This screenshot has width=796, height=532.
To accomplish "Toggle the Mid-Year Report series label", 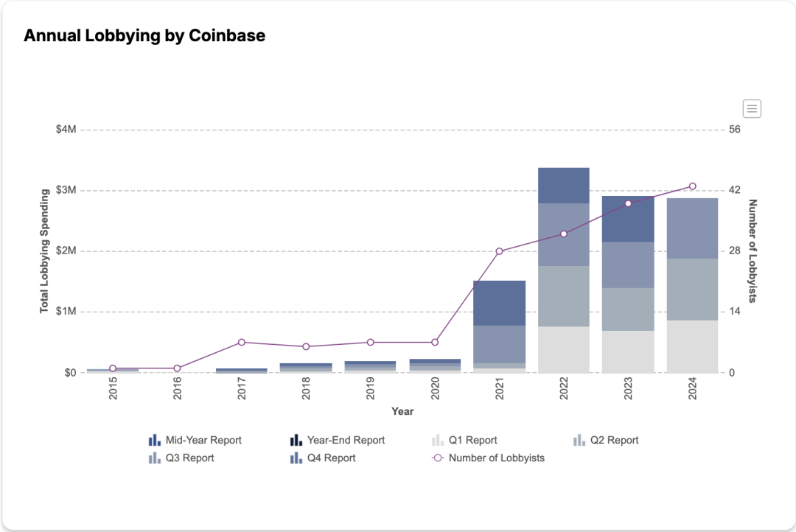I will (203, 441).
